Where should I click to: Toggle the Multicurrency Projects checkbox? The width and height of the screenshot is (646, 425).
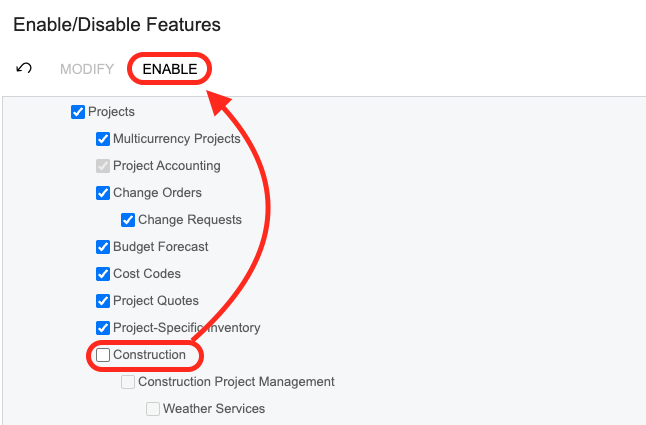(x=103, y=139)
